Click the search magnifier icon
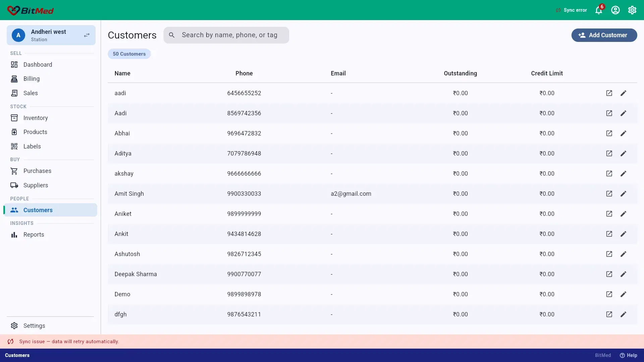 (172, 35)
